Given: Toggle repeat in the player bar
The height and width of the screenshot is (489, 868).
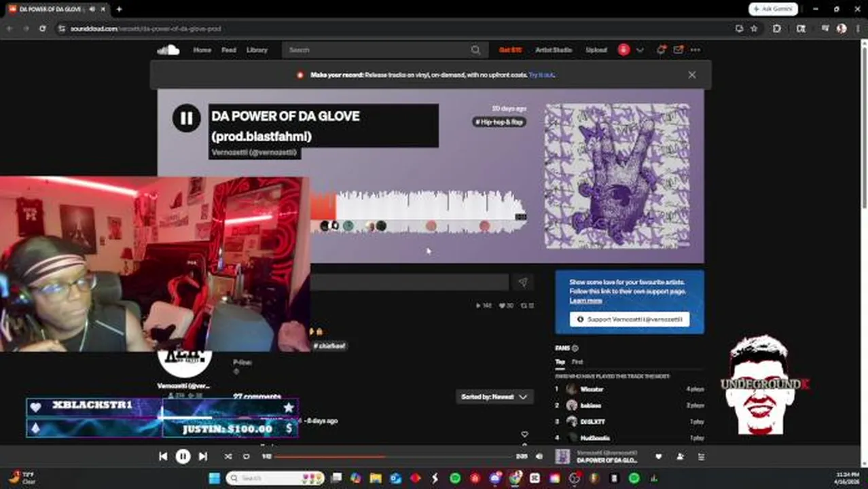Looking at the screenshot, I should 247,456.
